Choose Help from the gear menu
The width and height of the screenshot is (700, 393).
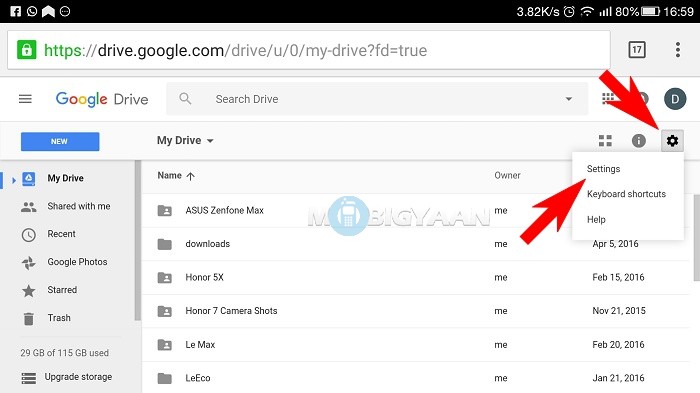pos(596,219)
